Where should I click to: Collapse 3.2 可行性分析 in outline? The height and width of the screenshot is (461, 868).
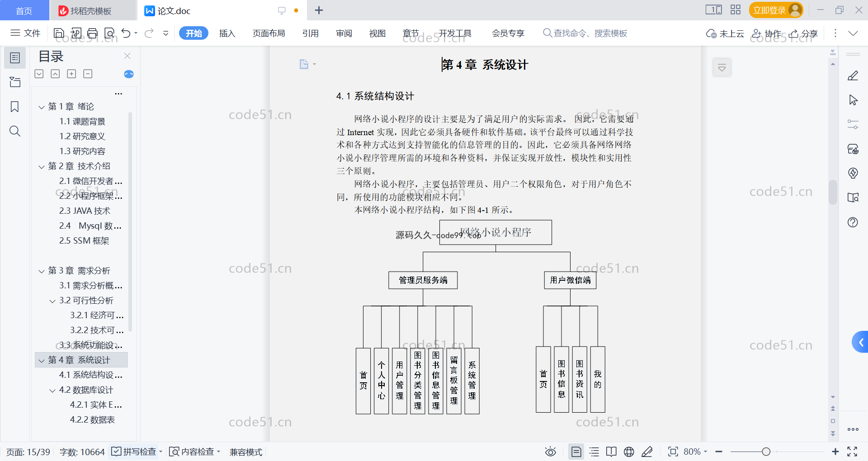pyautogui.click(x=52, y=301)
